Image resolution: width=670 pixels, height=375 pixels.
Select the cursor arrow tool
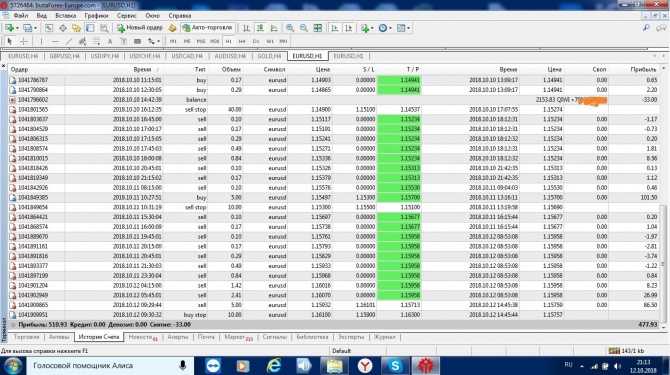pos(10,41)
